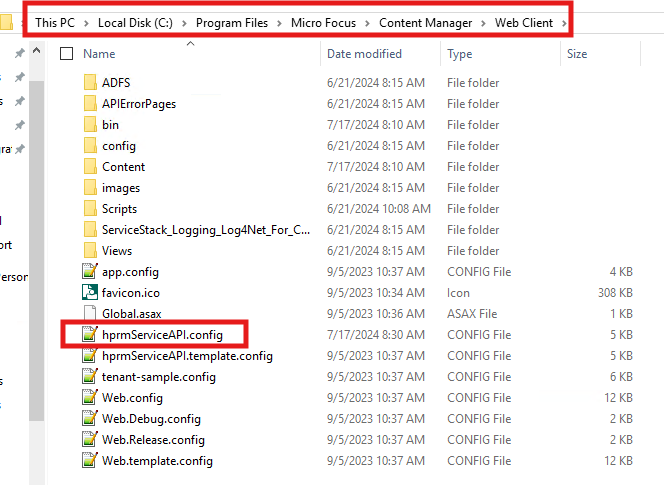The height and width of the screenshot is (485, 664).
Task: Click the Web.Release.config file icon
Action: (x=90, y=439)
